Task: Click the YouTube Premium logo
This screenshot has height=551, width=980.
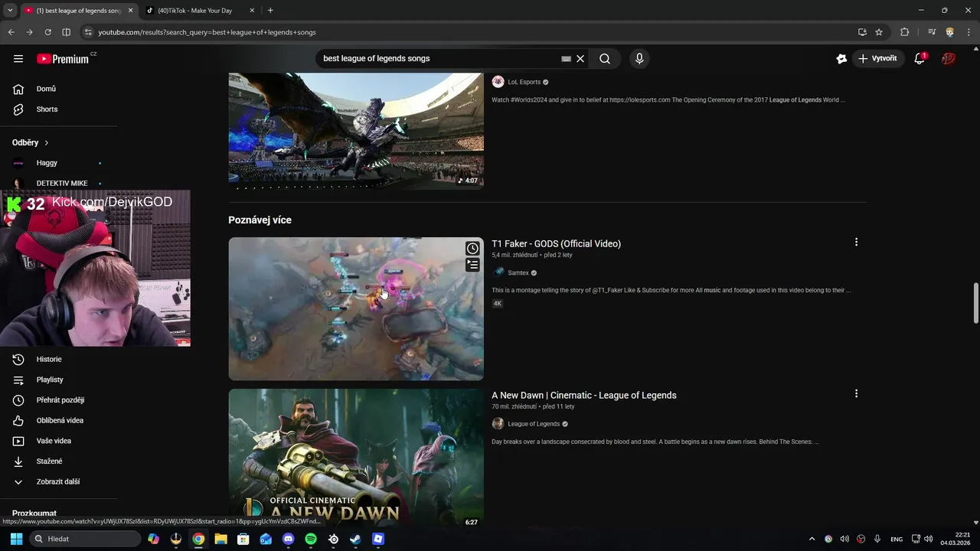Action: click(63, 59)
